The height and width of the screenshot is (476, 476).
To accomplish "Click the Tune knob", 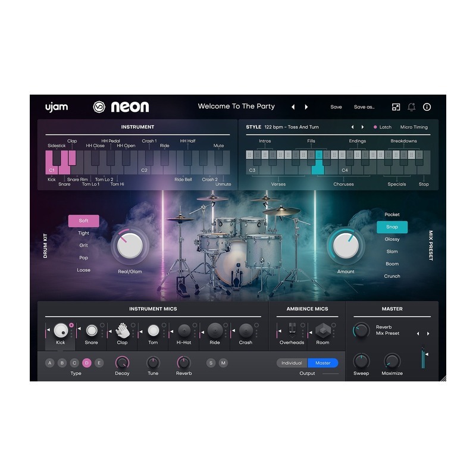I will coord(153,362).
